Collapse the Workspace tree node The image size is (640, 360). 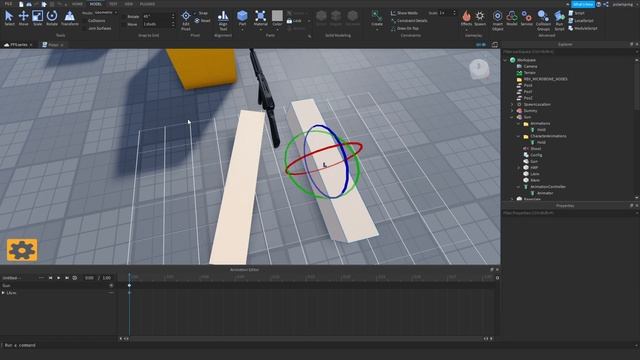coord(506,60)
